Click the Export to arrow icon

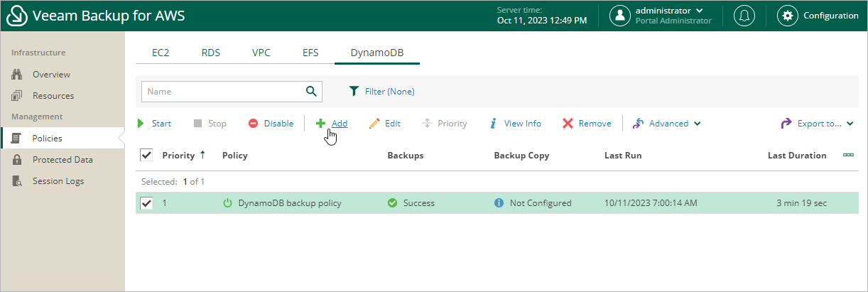click(786, 124)
